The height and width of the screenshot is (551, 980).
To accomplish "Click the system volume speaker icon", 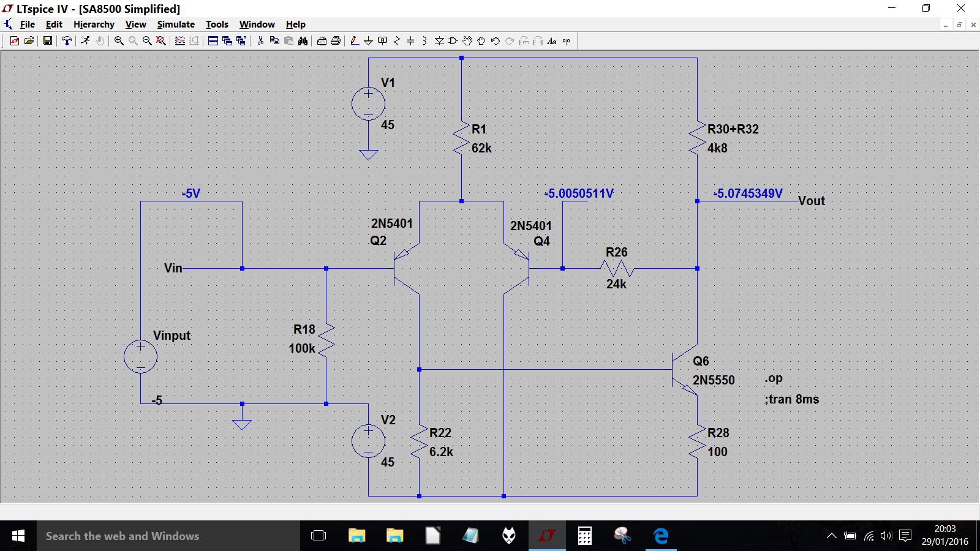I will (886, 536).
